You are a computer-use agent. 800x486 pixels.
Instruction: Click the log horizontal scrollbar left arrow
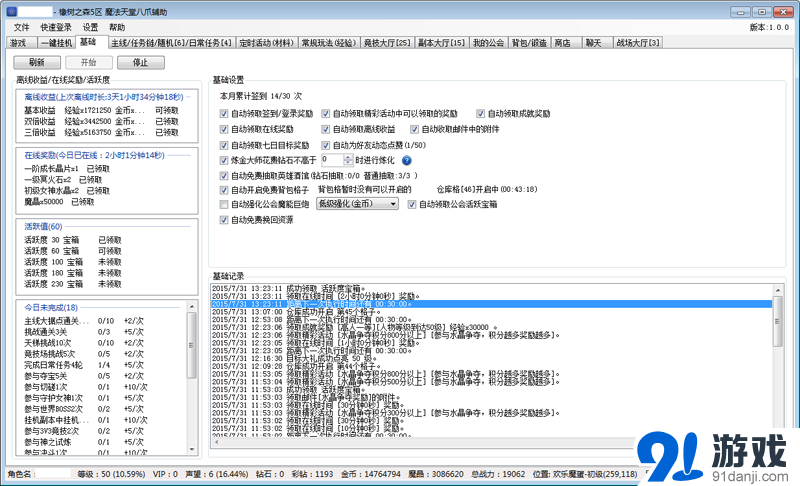(216, 442)
